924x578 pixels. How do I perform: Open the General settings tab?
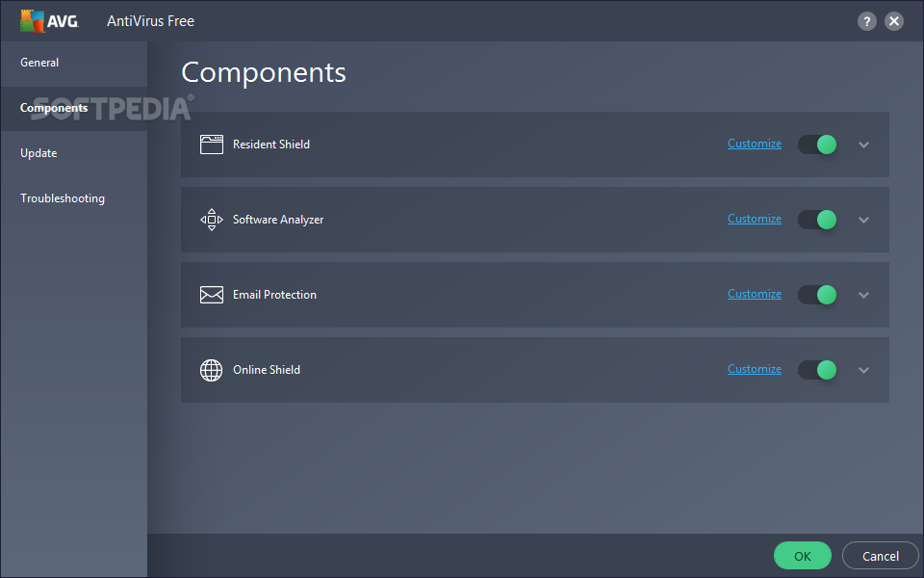74,64
